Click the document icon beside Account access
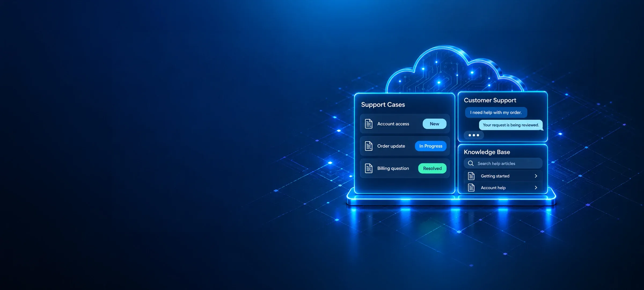644x290 pixels. pos(369,124)
